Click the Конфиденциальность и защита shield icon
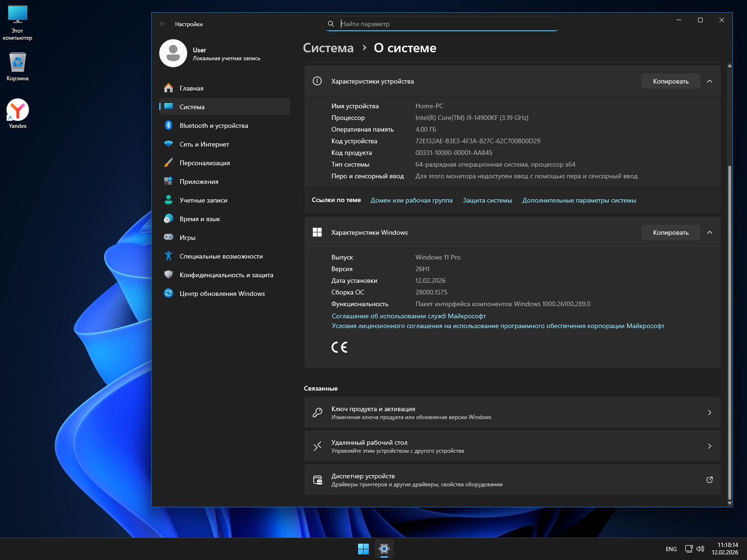 (169, 275)
